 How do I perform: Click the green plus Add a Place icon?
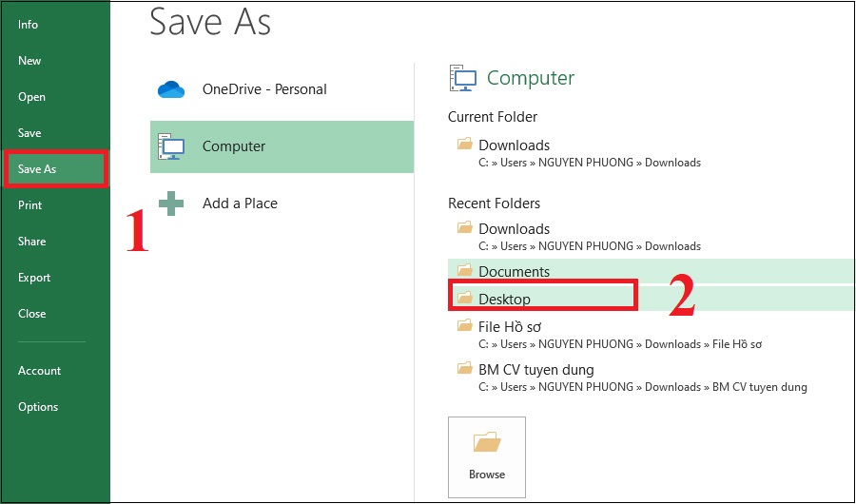coord(171,204)
